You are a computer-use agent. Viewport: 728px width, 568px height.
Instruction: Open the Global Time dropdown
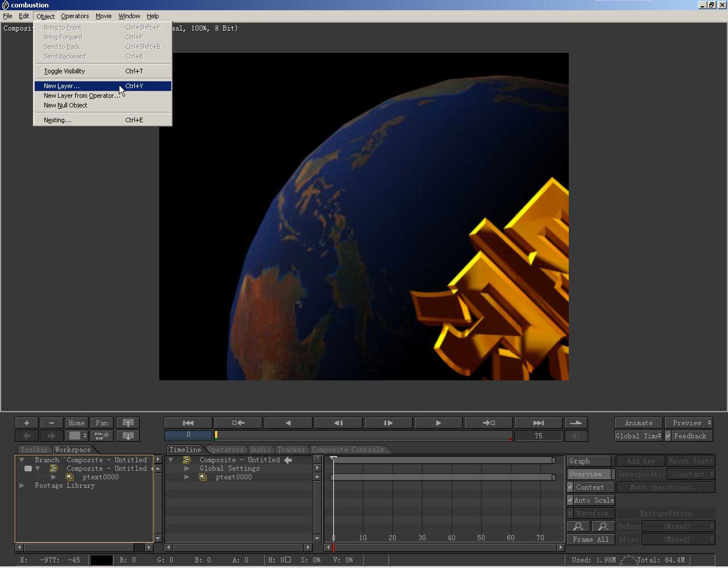(x=638, y=436)
